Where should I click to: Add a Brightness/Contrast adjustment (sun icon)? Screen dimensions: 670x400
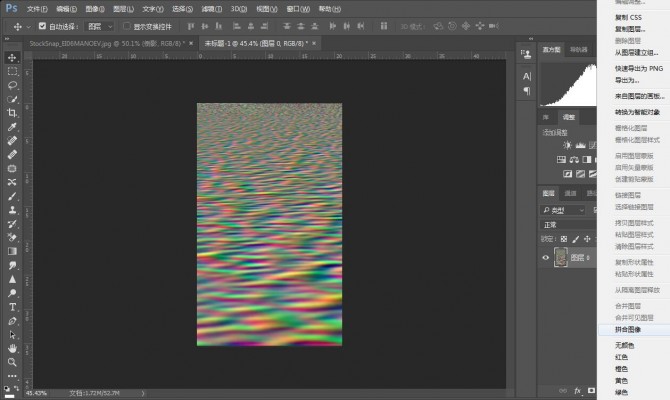pyautogui.click(x=567, y=145)
